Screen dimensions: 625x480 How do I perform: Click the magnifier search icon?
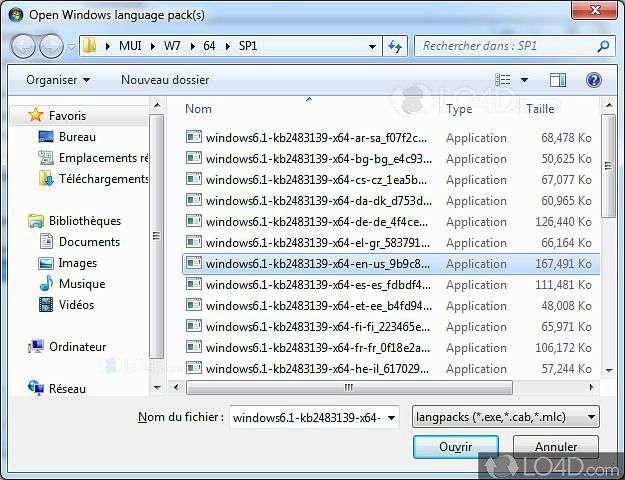[x=603, y=46]
